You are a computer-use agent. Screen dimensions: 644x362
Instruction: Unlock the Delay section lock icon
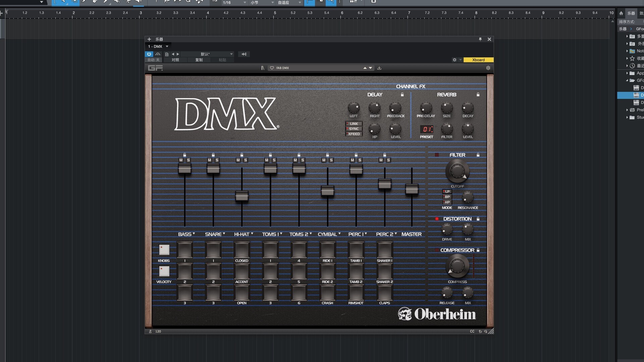(x=402, y=95)
